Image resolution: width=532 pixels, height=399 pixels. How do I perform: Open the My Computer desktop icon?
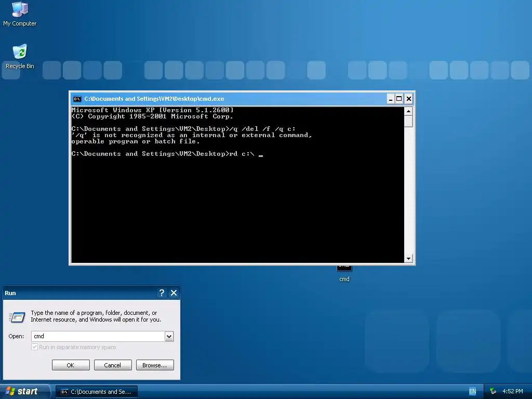click(x=20, y=14)
